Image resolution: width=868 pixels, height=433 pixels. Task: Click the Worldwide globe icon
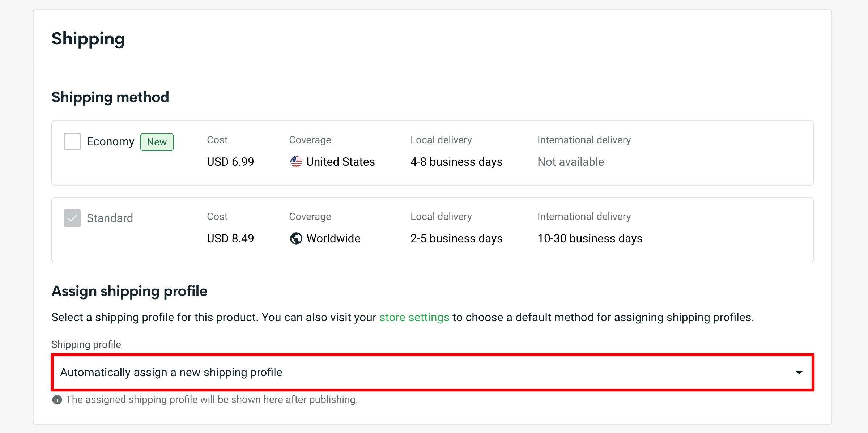coord(296,238)
